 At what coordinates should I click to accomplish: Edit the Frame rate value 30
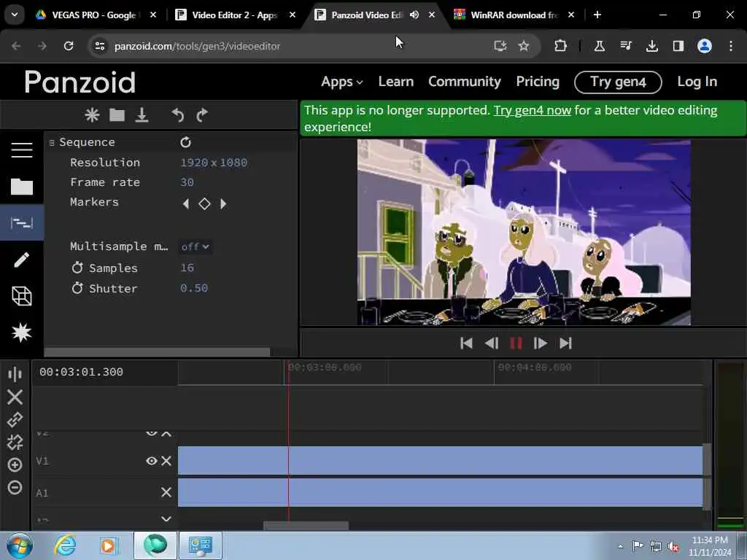tap(187, 182)
